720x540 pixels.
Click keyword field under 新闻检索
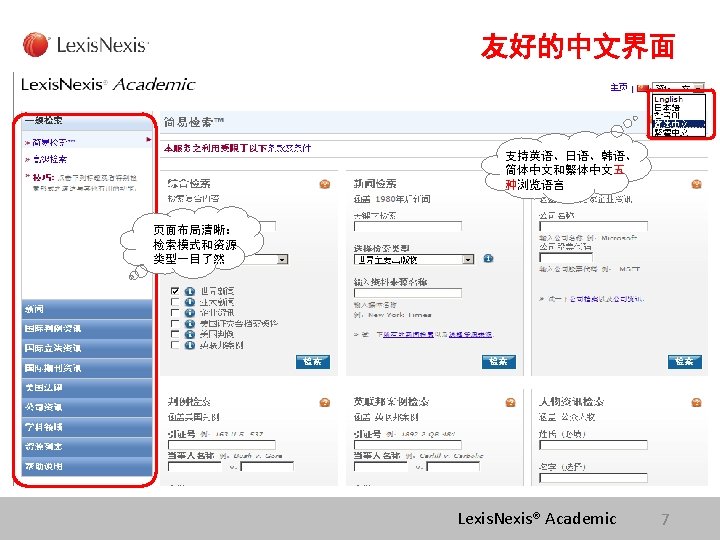[x=408, y=226]
